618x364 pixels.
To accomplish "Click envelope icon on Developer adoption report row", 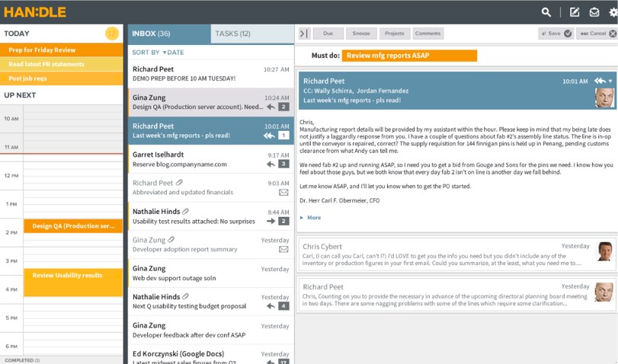I will click(x=283, y=249).
